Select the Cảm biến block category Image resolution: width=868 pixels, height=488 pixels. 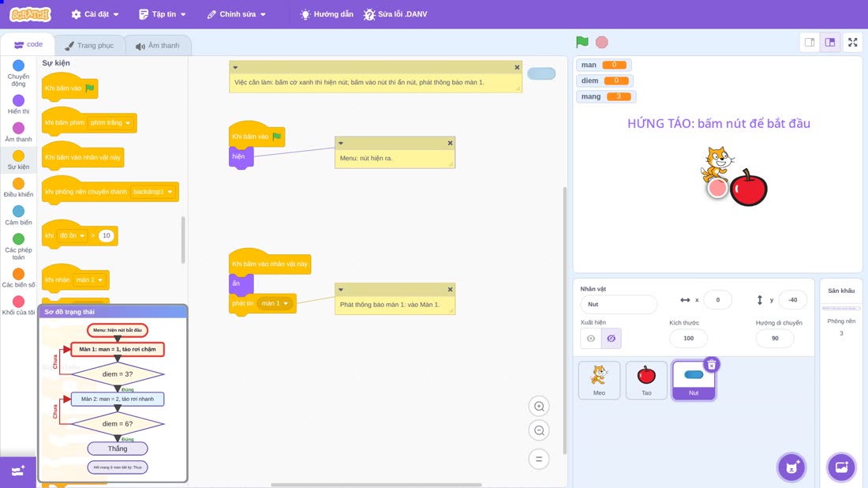[x=18, y=216]
